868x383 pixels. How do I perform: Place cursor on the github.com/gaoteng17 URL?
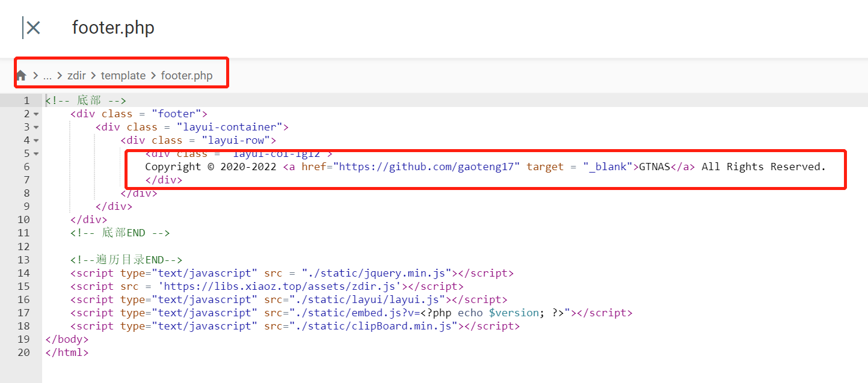[429, 167]
